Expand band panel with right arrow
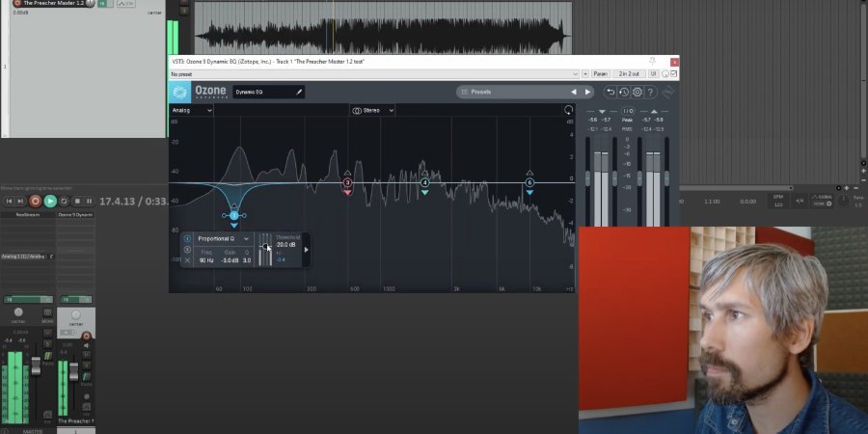This screenshot has width=868, height=434. [306, 250]
